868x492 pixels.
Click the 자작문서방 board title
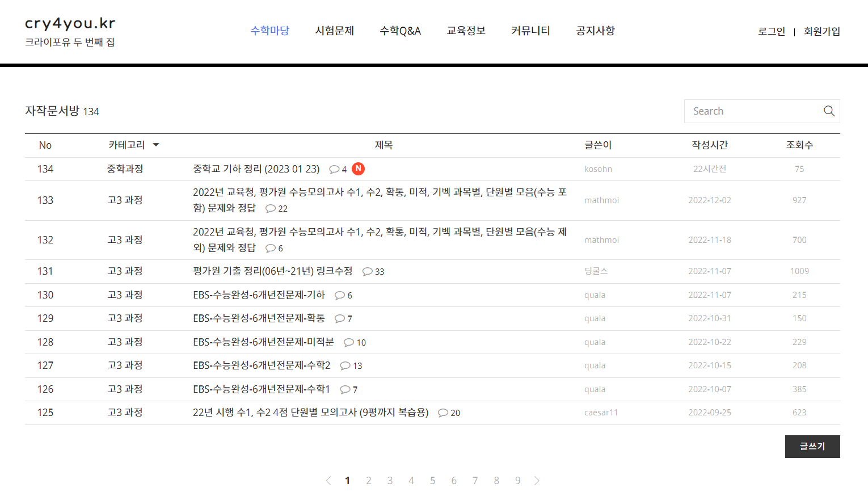click(52, 111)
